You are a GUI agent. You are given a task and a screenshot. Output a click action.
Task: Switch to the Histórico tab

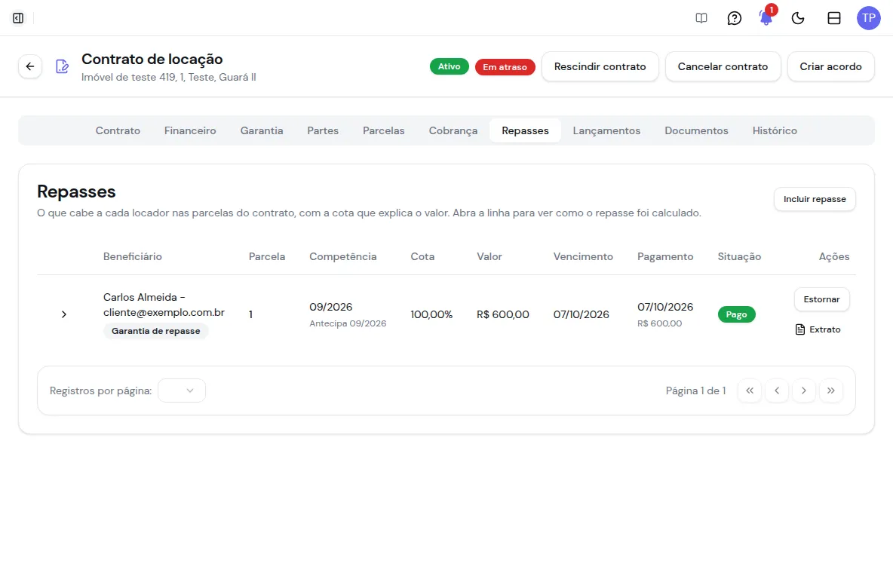pos(775,130)
